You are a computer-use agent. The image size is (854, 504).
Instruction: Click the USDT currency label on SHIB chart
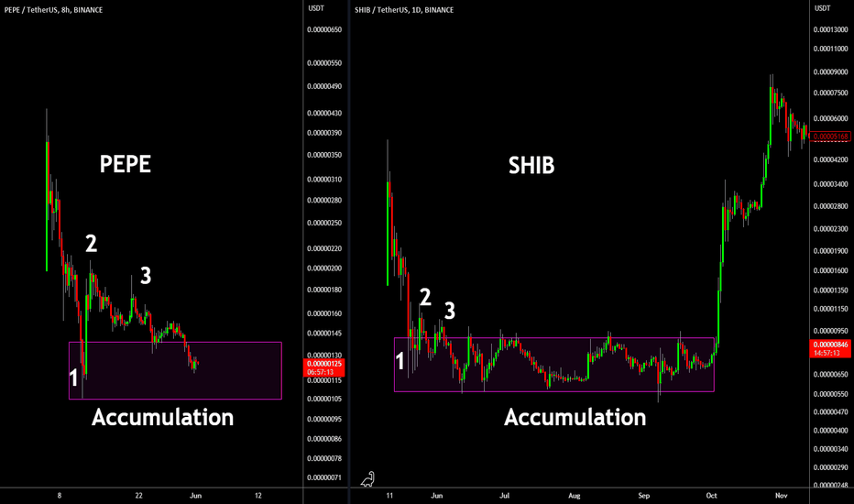pyautogui.click(x=823, y=8)
